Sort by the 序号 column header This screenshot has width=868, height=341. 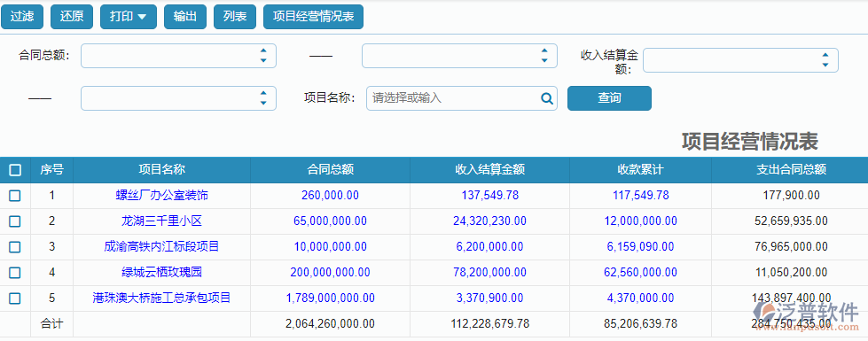coord(52,170)
